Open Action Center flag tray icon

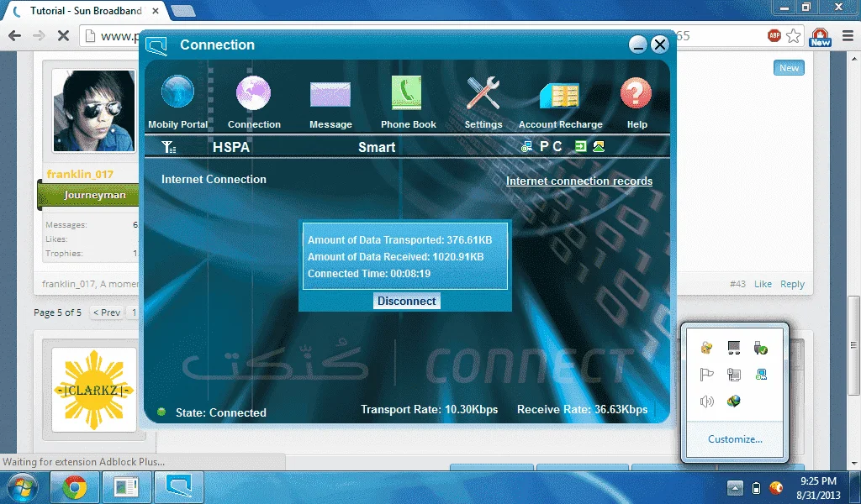[706, 375]
